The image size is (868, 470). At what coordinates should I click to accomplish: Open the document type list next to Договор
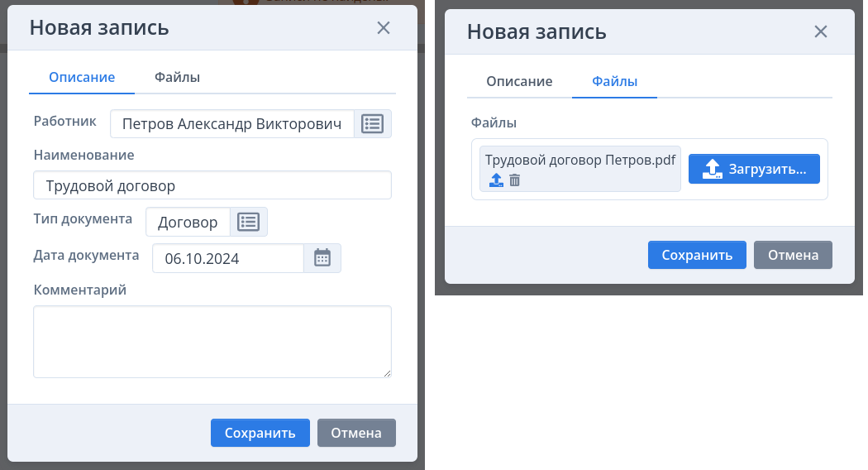[x=249, y=222]
